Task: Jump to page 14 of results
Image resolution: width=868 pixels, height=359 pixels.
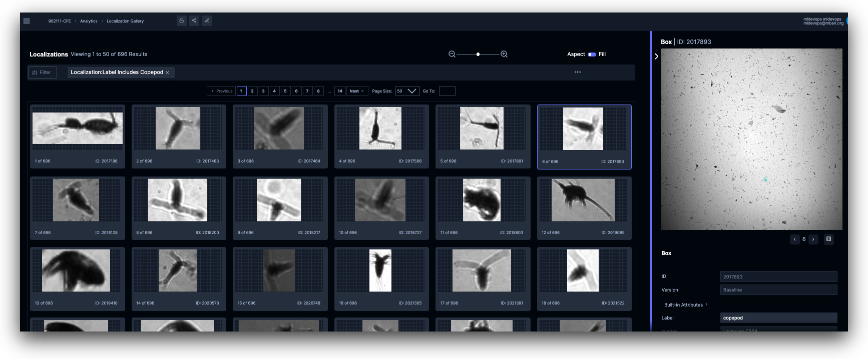Action: pyautogui.click(x=340, y=91)
